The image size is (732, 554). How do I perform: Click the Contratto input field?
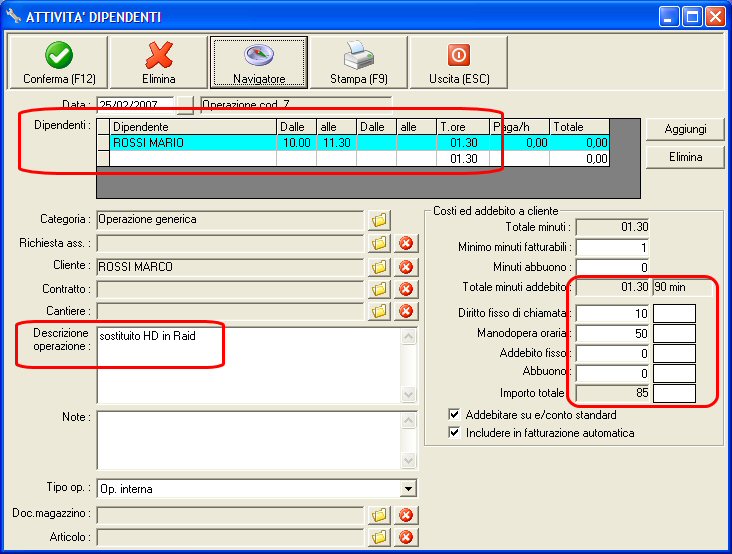point(230,289)
